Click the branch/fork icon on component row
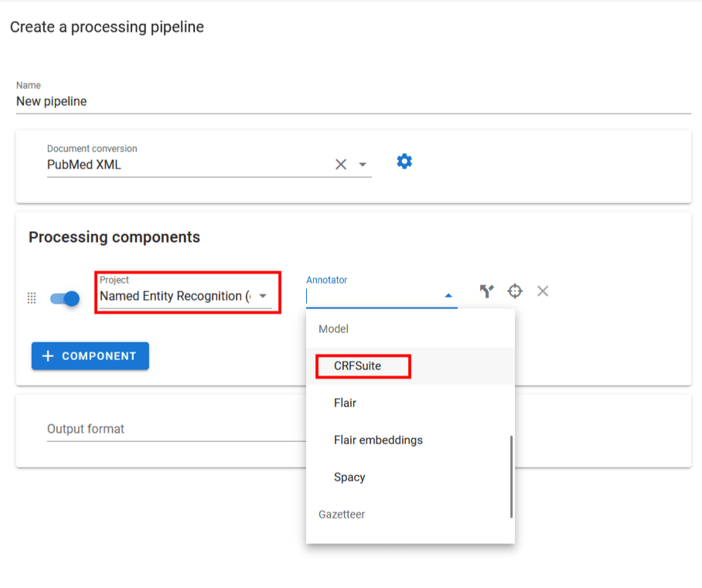 point(486,291)
